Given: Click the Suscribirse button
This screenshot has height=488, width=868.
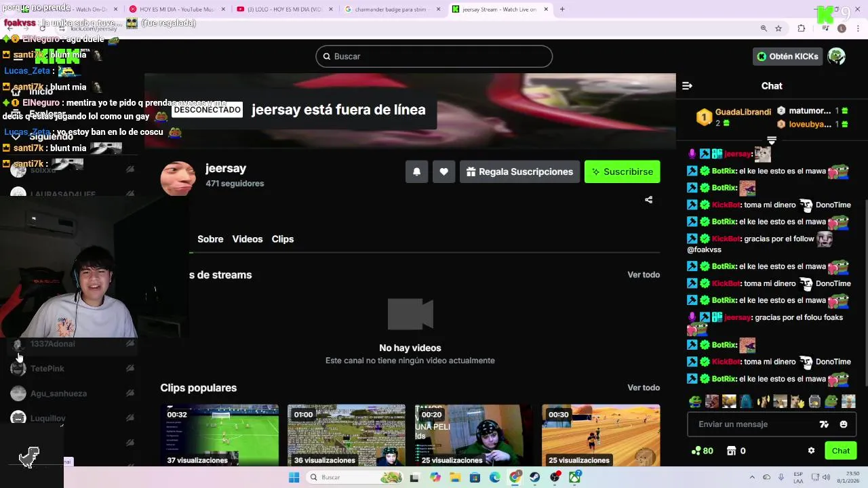Looking at the screenshot, I should click(623, 171).
